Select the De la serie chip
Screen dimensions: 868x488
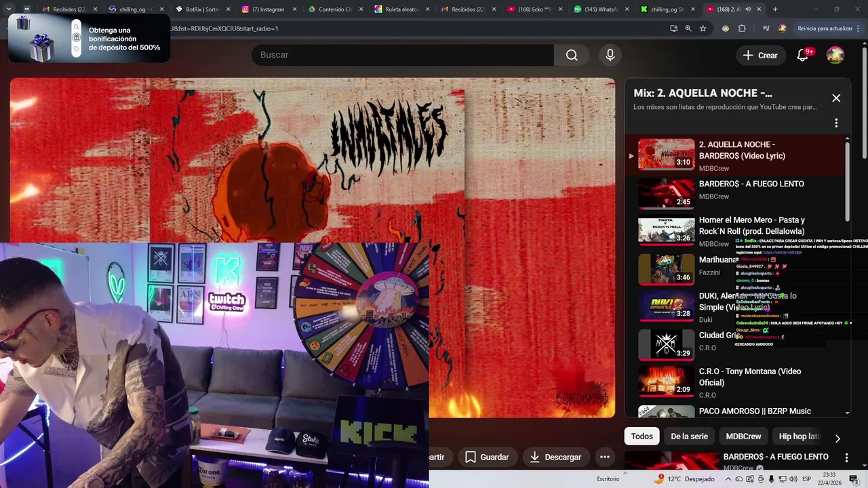(x=689, y=436)
